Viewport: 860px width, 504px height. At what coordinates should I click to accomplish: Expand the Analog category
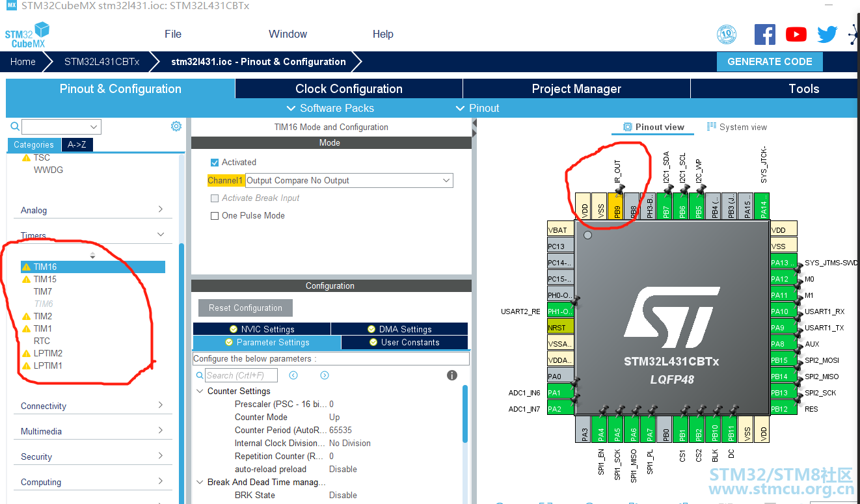point(92,210)
